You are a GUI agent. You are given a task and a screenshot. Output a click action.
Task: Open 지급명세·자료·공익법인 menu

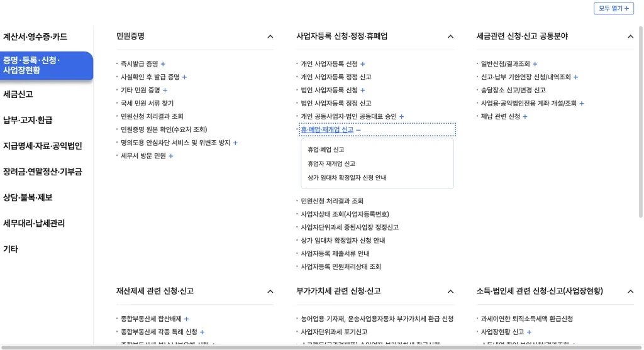point(43,146)
